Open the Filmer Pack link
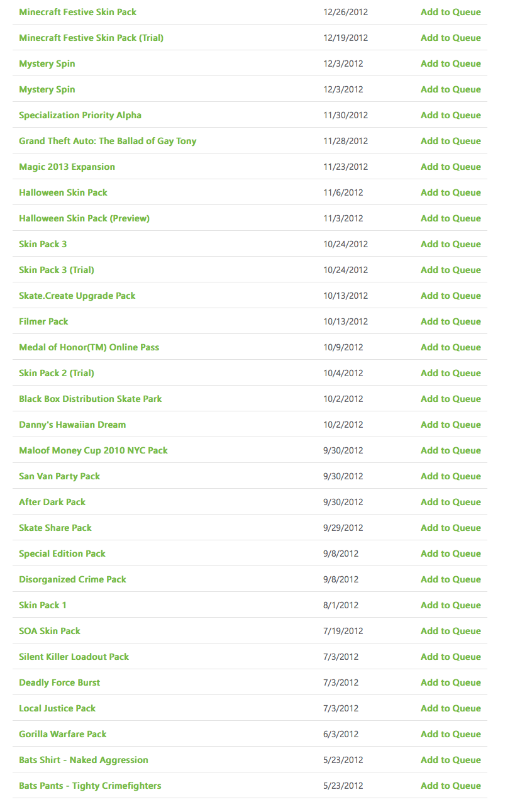Viewport: 532px width, 802px height. click(x=43, y=321)
